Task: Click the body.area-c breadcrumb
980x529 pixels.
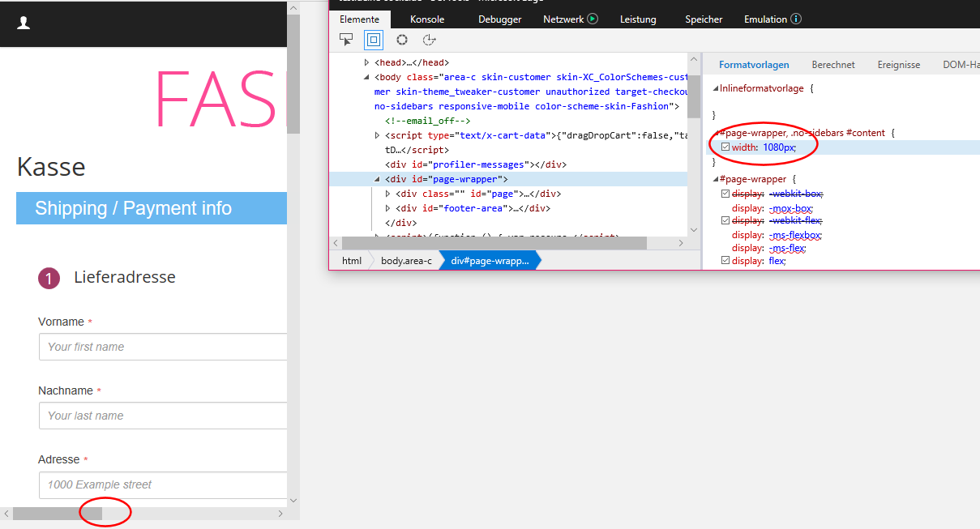Action: 407,261
